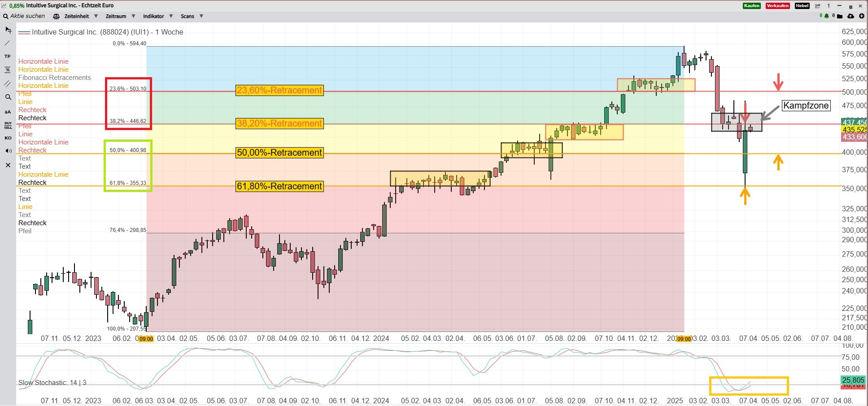The height and width of the screenshot is (406, 868).
Task: Click the 50,0% - 400,98 Fibonacci label
Action: click(x=128, y=150)
